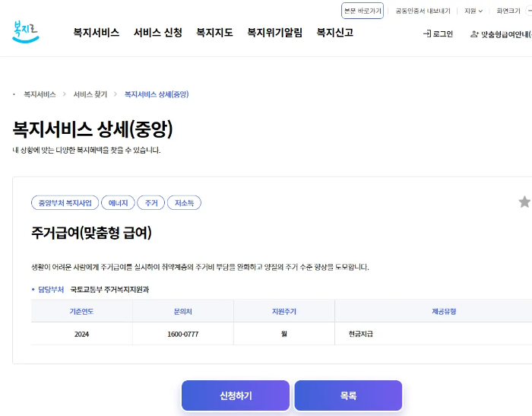Open 로그인 from the header

(x=438, y=34)
